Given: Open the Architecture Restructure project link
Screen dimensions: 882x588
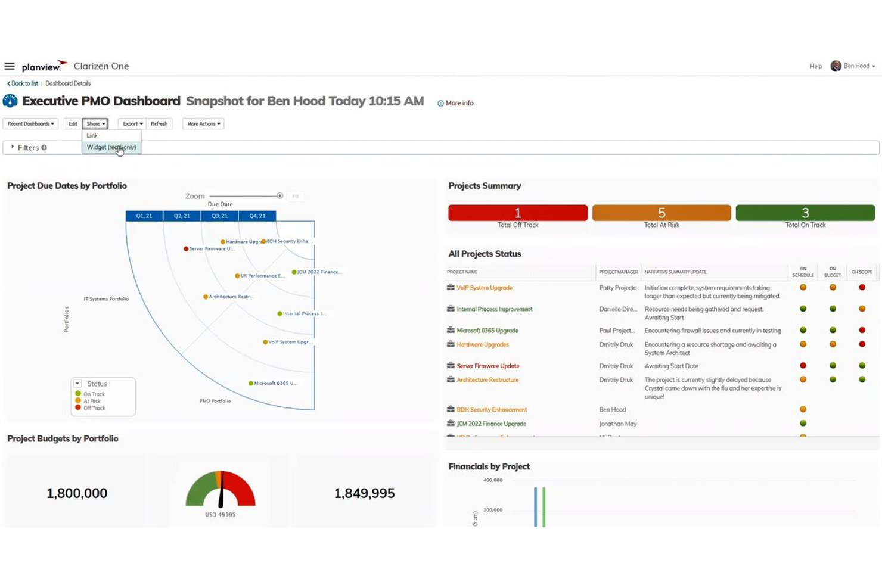Looking at the screenshot, I should tap(487, 379).
